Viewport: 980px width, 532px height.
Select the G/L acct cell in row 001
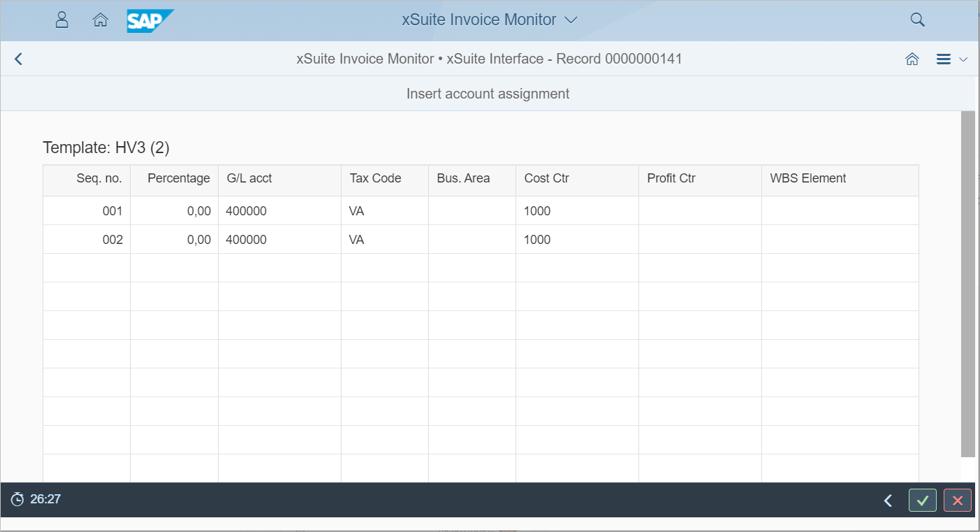[x=279, y=211]
